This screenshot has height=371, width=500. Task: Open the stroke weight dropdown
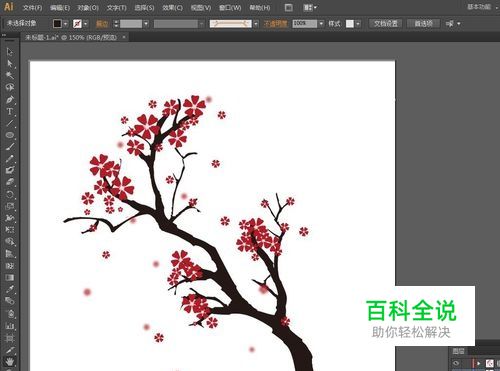146,24
